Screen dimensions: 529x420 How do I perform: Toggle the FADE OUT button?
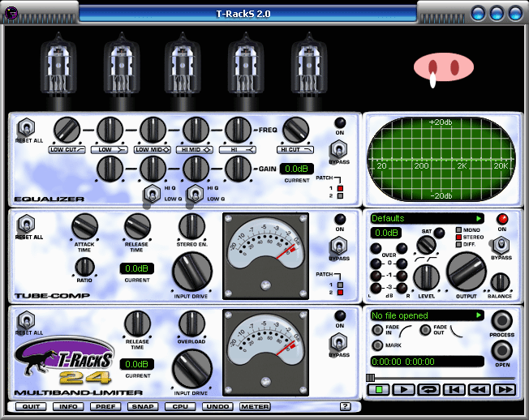[425, 329]
